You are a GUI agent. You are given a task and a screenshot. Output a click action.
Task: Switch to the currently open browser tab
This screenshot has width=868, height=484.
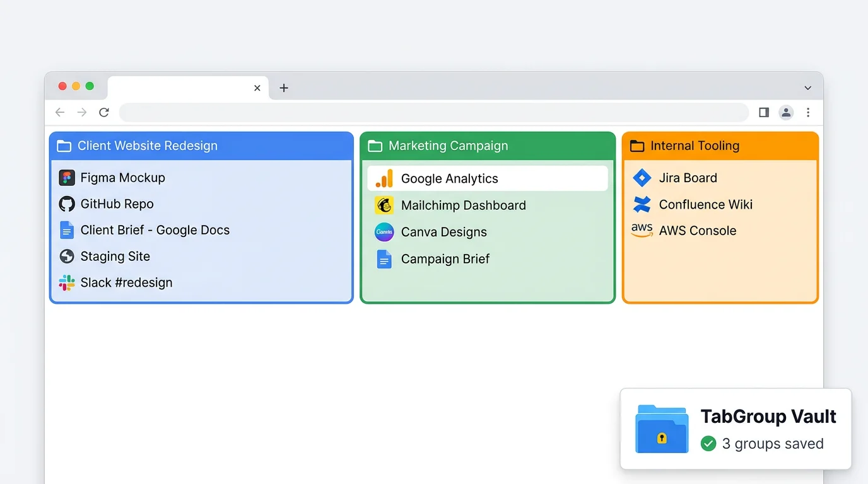tap(183, 88)
